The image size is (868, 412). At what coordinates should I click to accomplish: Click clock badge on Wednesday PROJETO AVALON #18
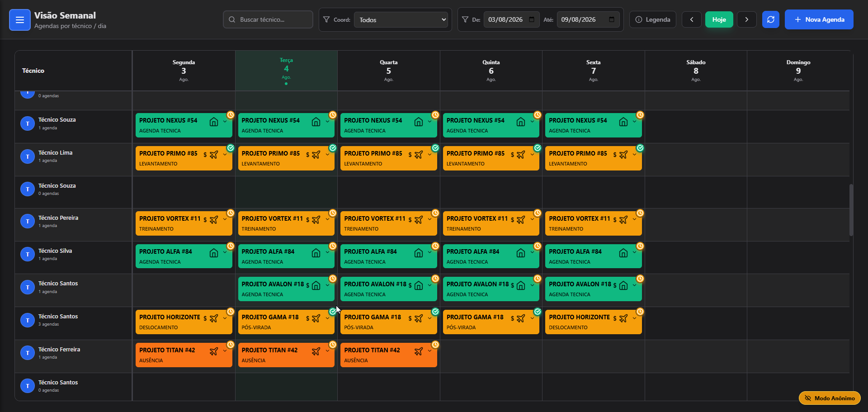tap(435, 279)
